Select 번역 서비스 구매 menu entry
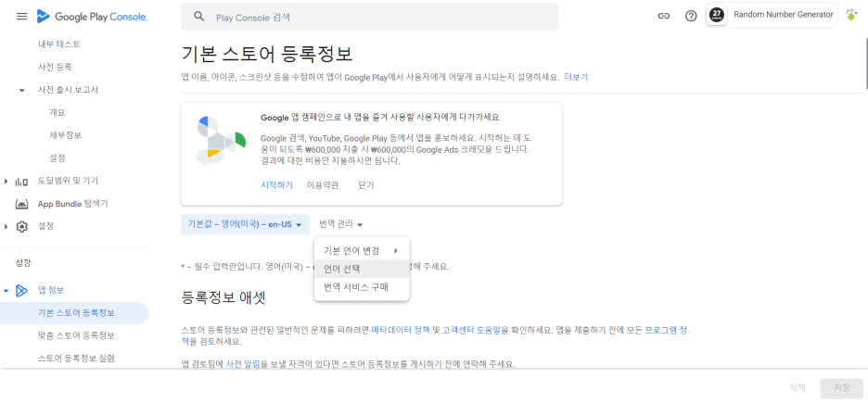868x403 pixels. (362, 287)
